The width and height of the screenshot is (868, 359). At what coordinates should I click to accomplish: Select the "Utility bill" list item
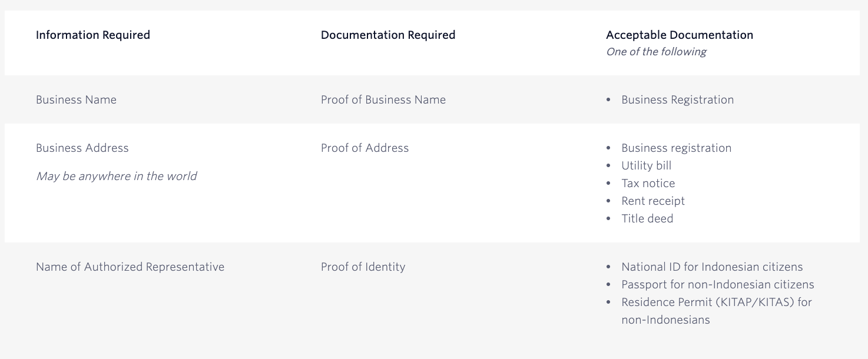point(646,166)
